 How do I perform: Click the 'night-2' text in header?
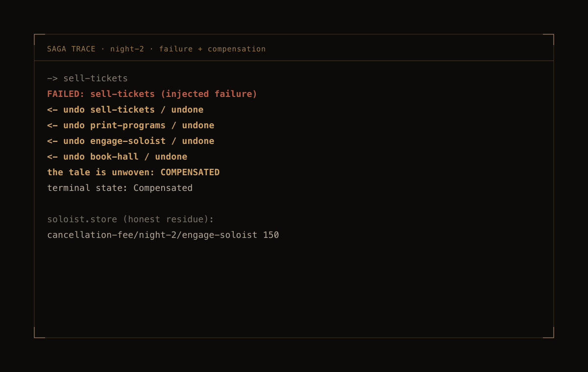click(x=127, y=49)
